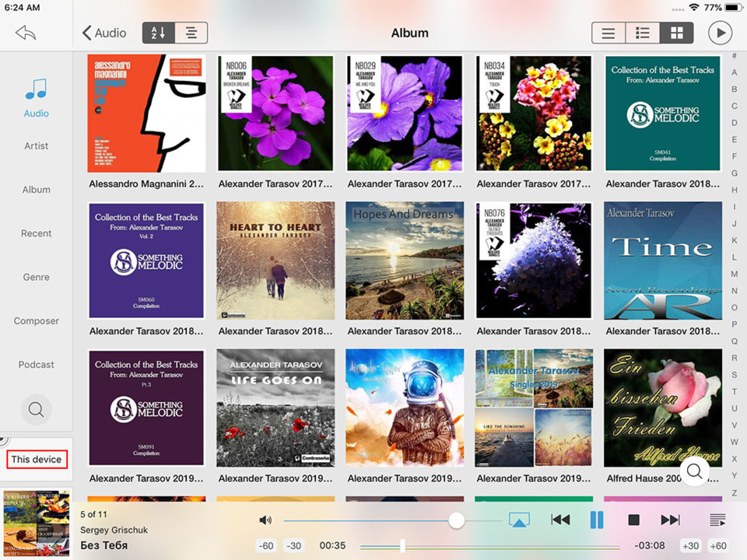
Task: Tap the battery indicator in status bar
Action: tap(733, 8)
